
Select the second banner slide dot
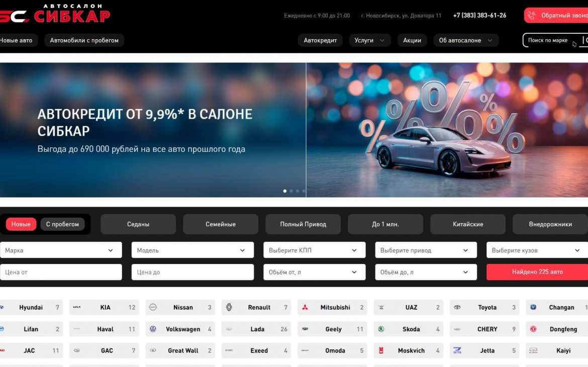(x=291, y=191)
